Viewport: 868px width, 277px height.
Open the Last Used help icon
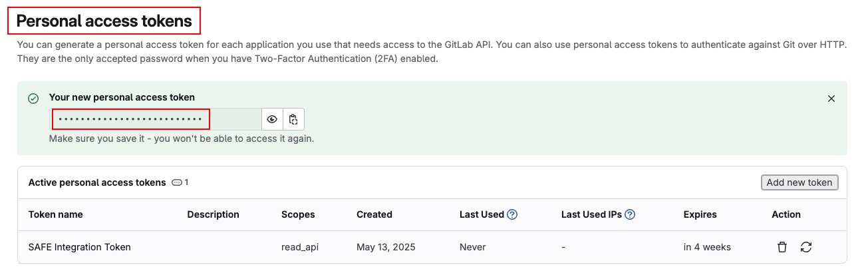coord(512,214)
